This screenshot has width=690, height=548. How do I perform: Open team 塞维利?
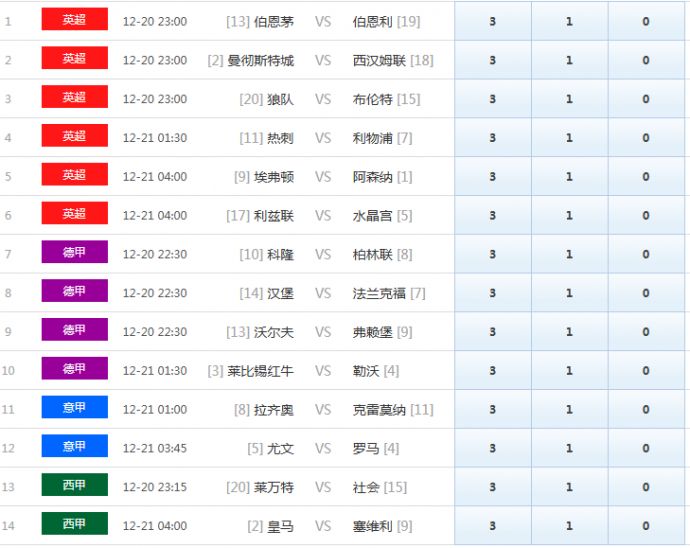[372, 526]
